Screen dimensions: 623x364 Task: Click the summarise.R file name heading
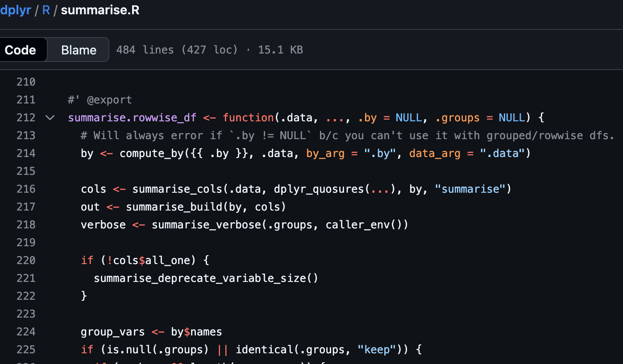coord(100,10)
